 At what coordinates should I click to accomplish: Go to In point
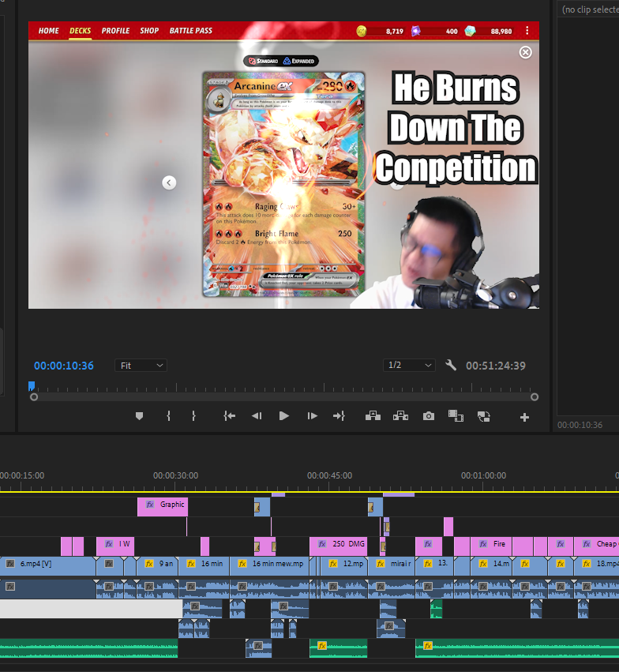[229, 416]
